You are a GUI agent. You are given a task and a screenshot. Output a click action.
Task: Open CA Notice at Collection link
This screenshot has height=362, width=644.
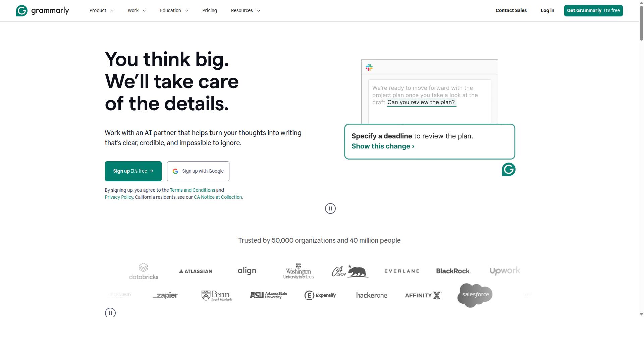(218, 197)
